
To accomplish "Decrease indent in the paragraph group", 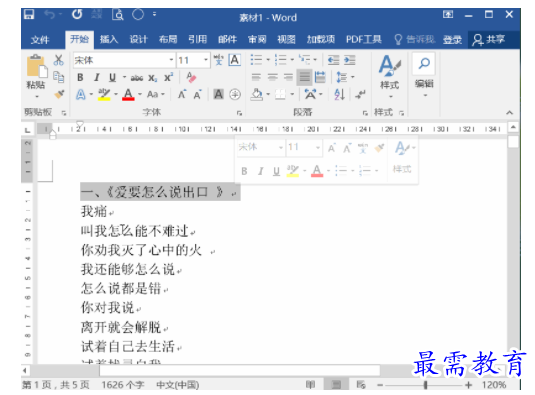I will [x=333, y=60].
